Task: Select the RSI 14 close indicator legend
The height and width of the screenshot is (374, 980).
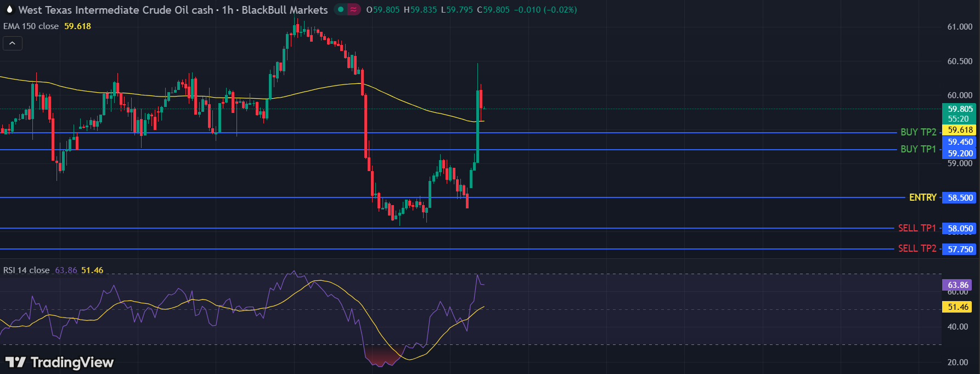Action: click(26, 270)
